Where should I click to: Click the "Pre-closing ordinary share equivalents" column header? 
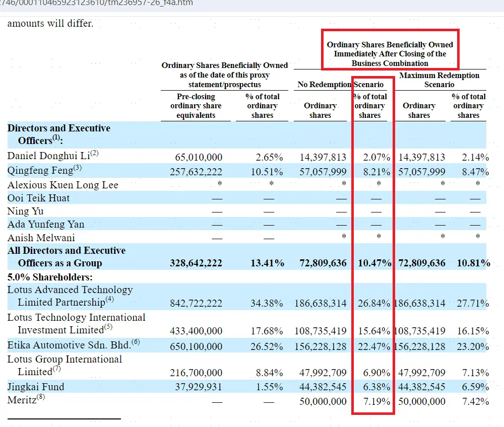(196, 106)
